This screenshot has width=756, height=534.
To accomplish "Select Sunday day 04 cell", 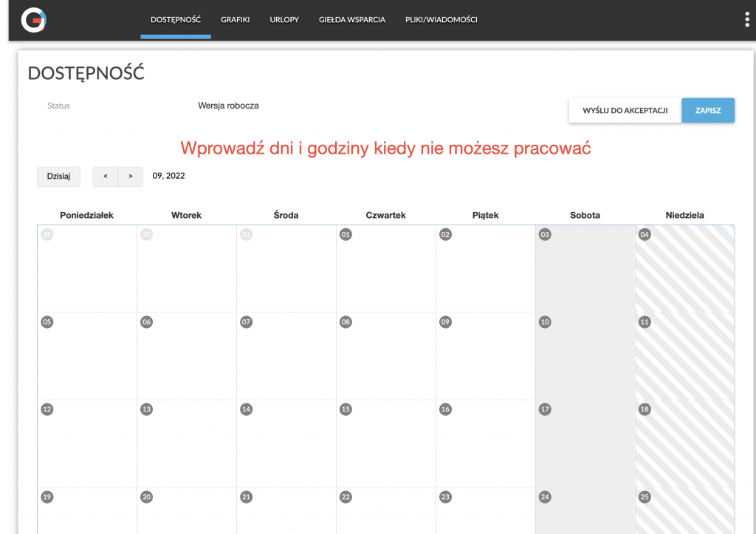I will pyautogui.click(x=684, y=269).
